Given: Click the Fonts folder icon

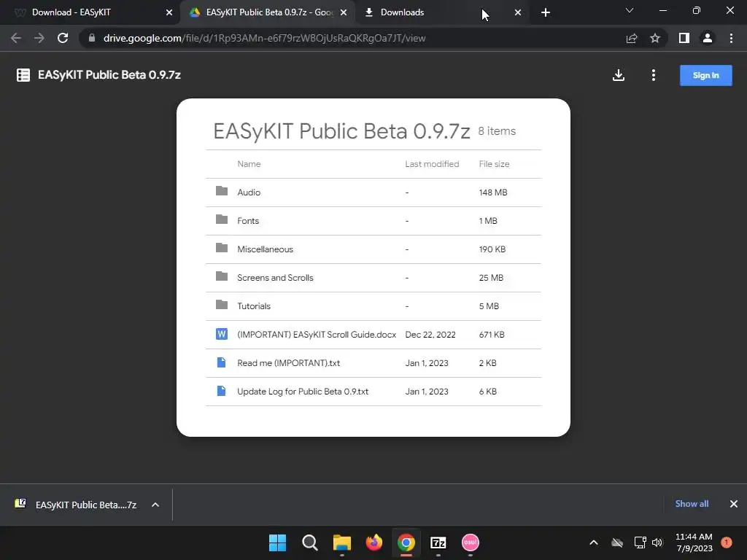Looking at the screenshot, I should tap(222, 219).
